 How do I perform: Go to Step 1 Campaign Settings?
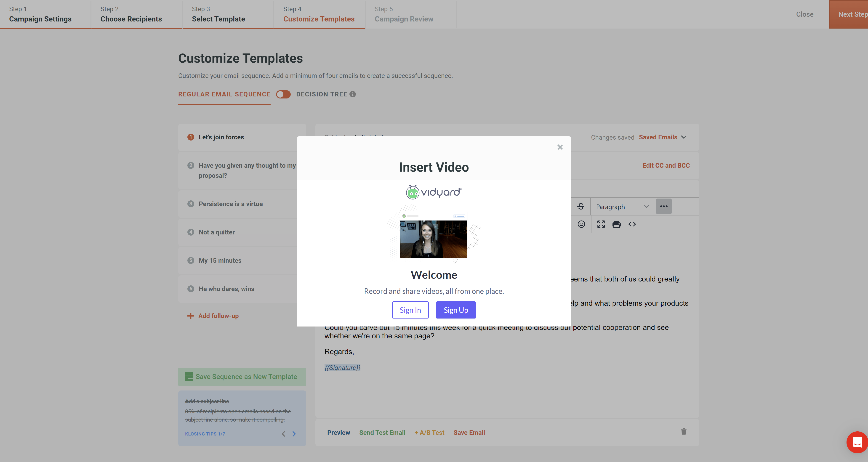click(x=45, y=14)
